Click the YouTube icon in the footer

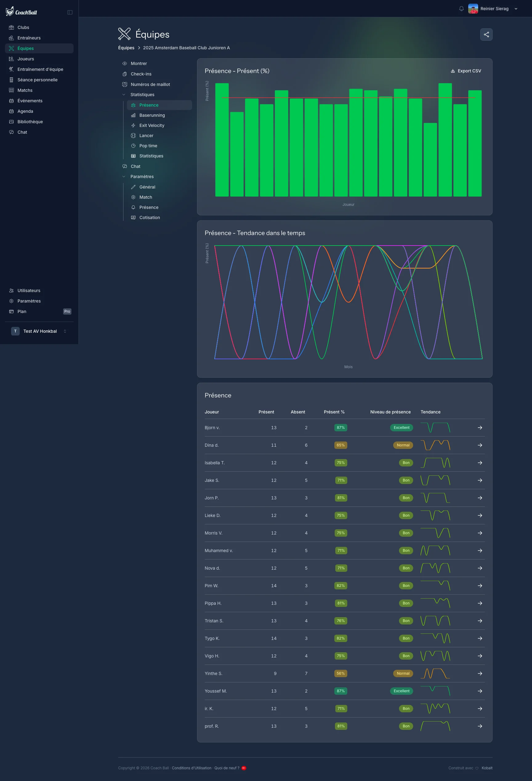pyautogui.click(x=244, y=768)
